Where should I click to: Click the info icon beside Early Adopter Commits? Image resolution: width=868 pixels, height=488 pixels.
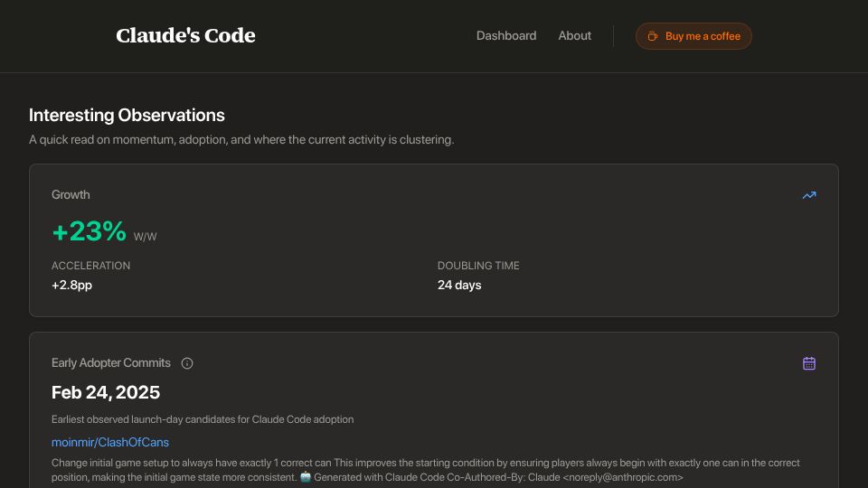point(187,363)
